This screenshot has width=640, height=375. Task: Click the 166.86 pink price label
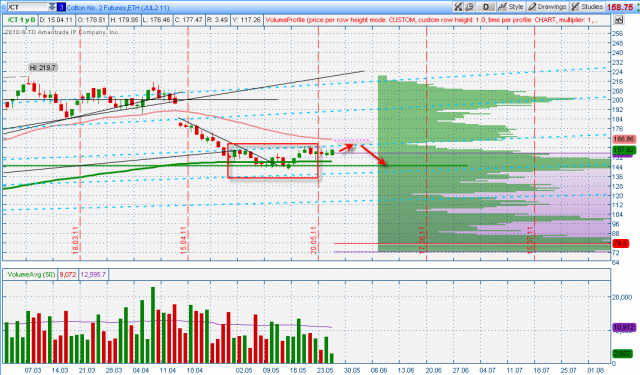click(623, 139)
